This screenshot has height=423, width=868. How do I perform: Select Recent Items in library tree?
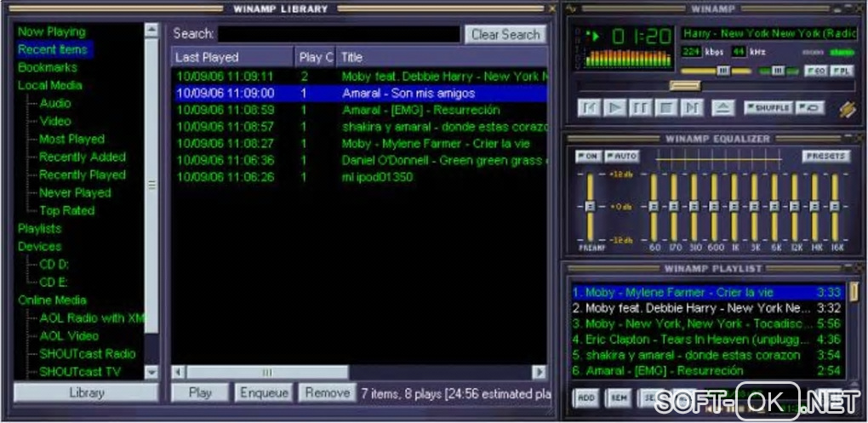[53, 49]
